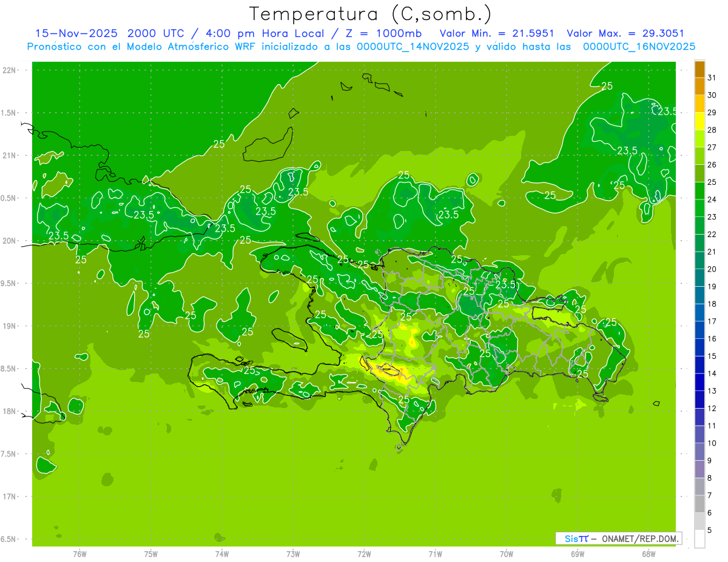
Task: Click the "21N" latitude axis label
Action: [8, 156]
